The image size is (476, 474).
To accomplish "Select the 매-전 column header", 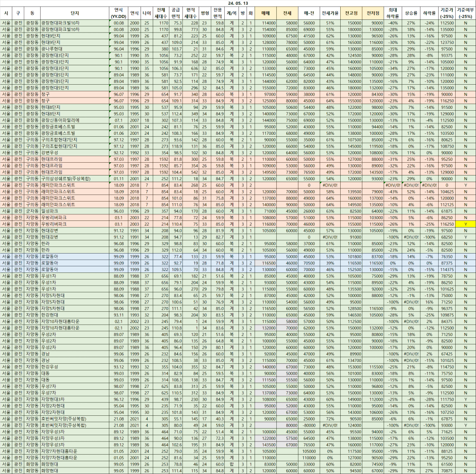I will coord(309,13).
